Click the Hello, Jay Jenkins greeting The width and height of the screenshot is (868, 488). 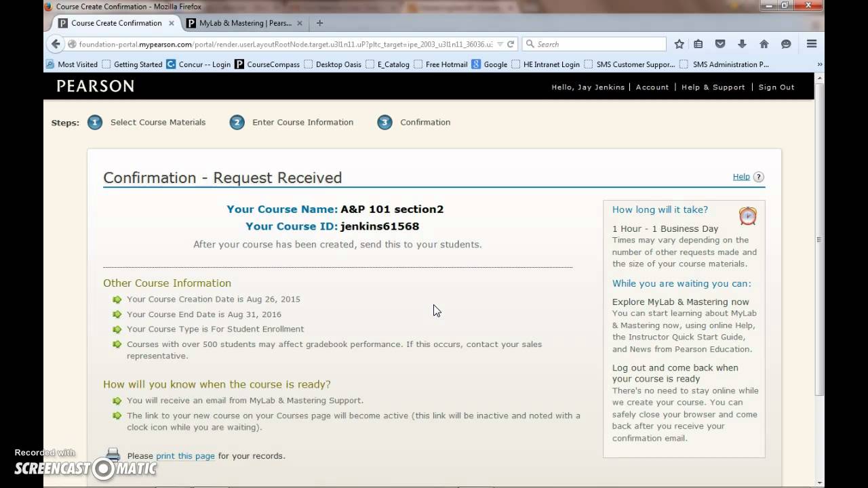point(588,87)
